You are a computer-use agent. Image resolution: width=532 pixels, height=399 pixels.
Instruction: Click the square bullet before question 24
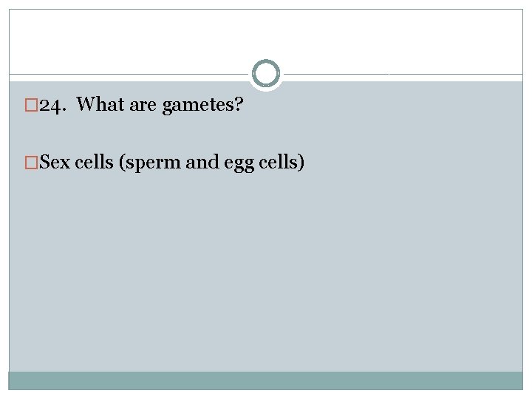click(31, 105)
